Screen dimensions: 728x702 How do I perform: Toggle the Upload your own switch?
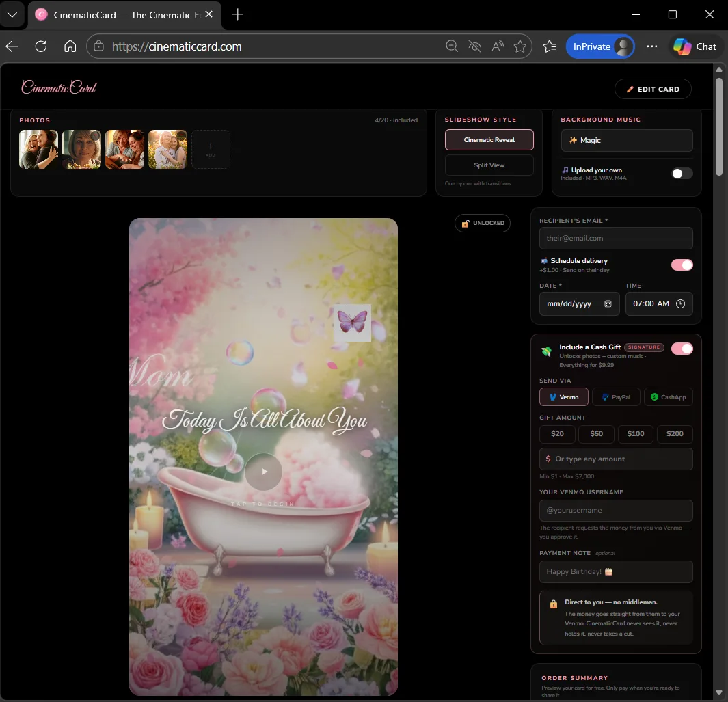(682, 174)
